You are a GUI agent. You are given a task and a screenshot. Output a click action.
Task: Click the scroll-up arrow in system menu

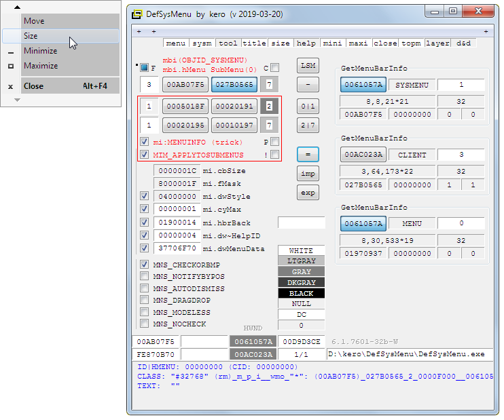(18, 7)
